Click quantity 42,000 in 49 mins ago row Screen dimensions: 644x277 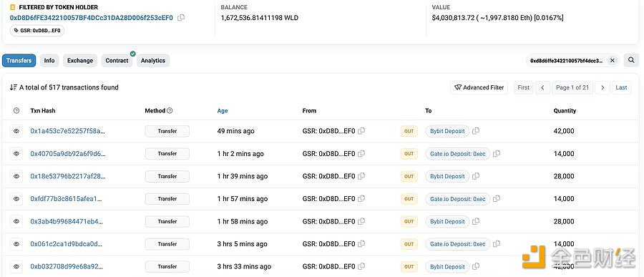click(x=564, y=131)
